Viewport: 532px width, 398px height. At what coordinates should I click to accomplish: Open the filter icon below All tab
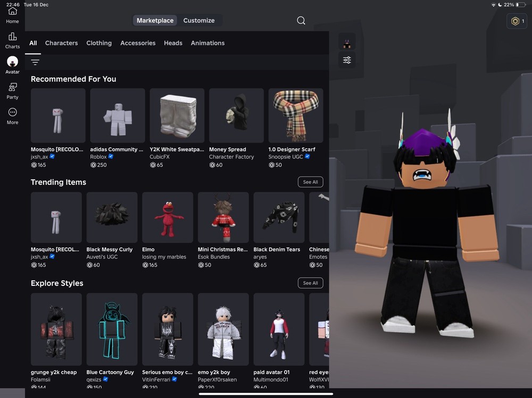tap(35, 62)
